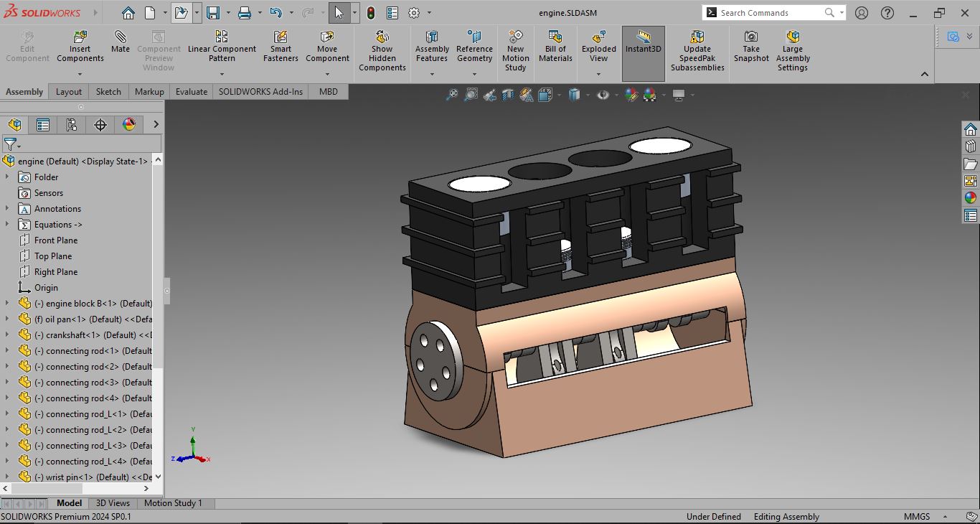Toggle Hide/Show Items eye icon

(603, 95)
